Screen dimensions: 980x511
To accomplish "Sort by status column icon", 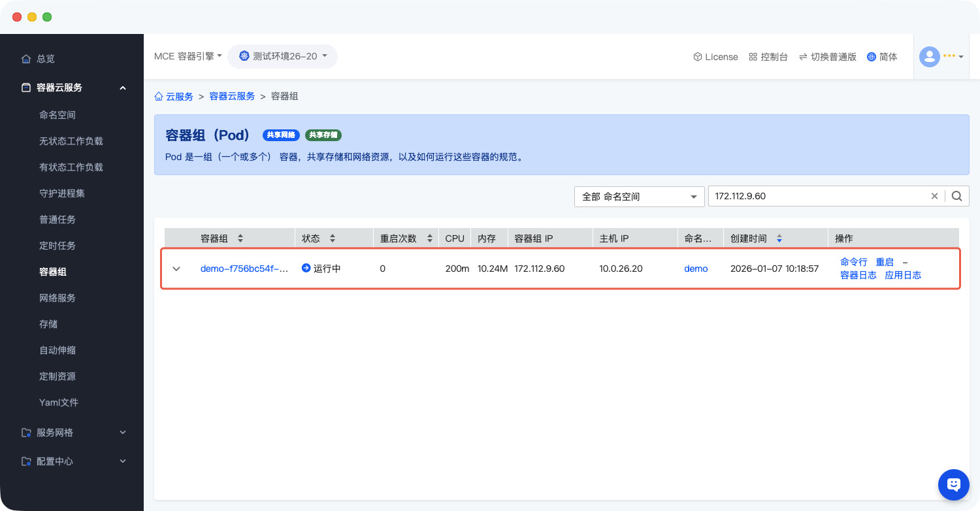I will click(x=332, y=239).
